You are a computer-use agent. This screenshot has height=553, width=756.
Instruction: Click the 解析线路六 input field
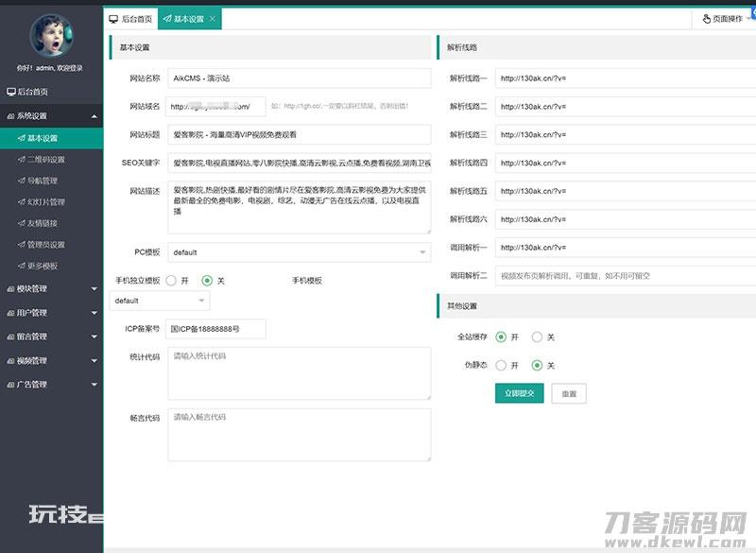point(626,219)
